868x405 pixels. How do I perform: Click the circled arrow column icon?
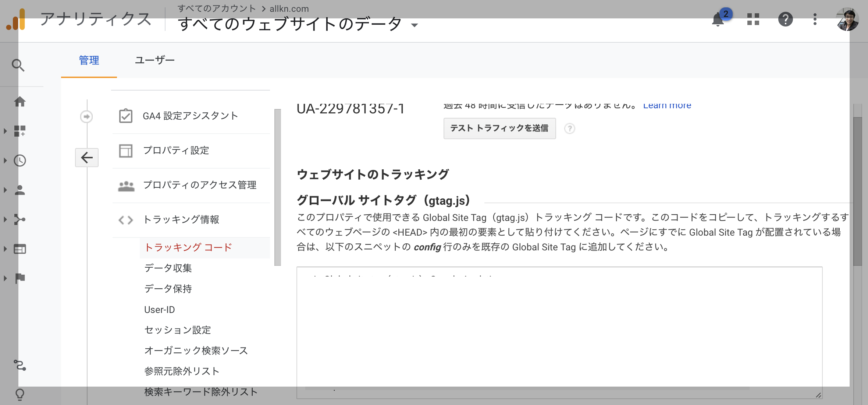coord(86,117)
